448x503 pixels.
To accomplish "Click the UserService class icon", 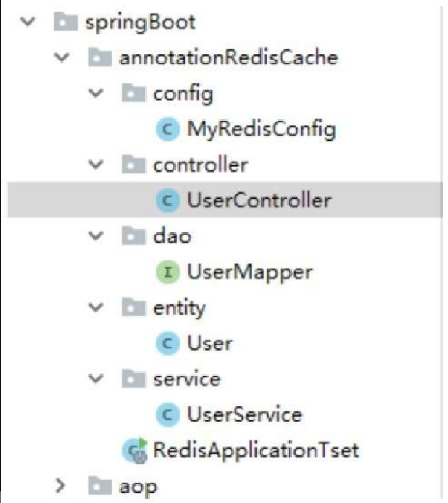I will pos(167,414).
